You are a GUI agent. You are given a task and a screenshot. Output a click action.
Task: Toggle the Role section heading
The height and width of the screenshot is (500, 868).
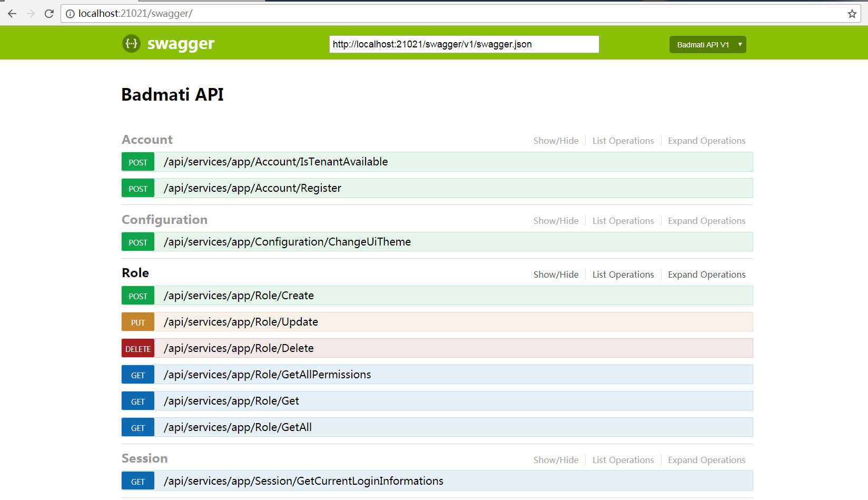(135, 273)
